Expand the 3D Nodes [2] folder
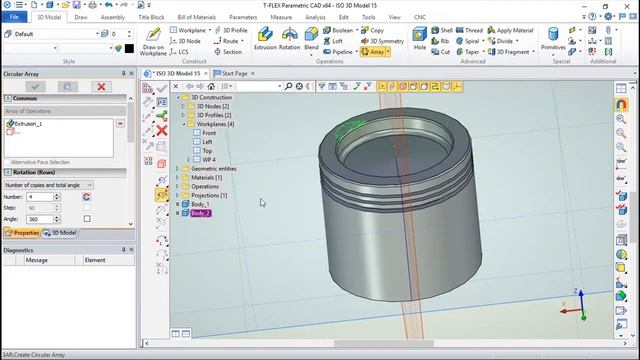The image size is (640, 360). click(x=183, y=106)
